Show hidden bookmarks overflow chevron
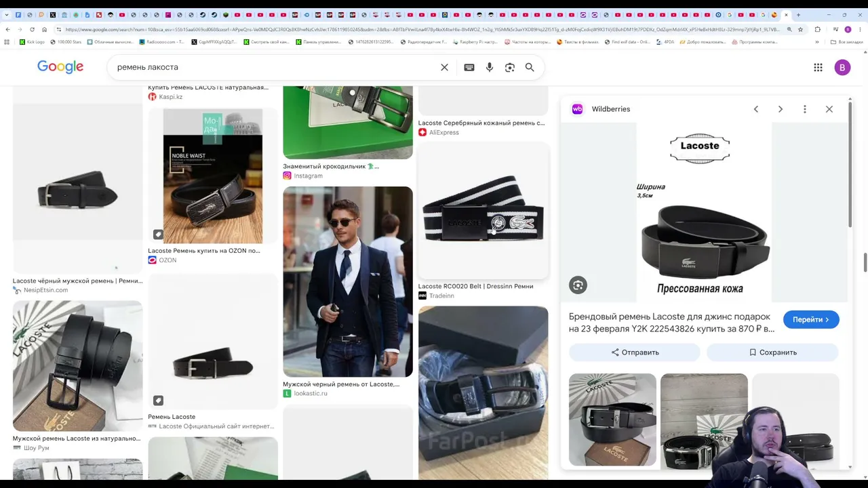This screenshot has width=868, height=488. point(817,42)
